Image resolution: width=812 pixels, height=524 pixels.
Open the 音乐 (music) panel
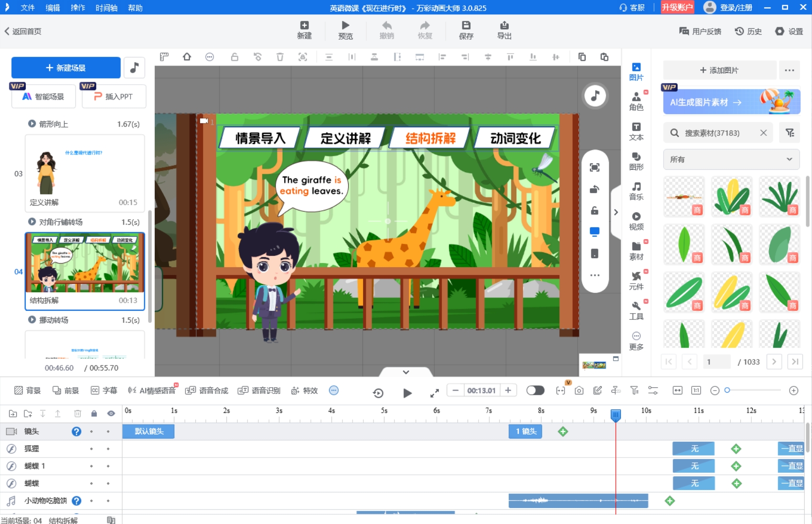[x=637, y=191]
